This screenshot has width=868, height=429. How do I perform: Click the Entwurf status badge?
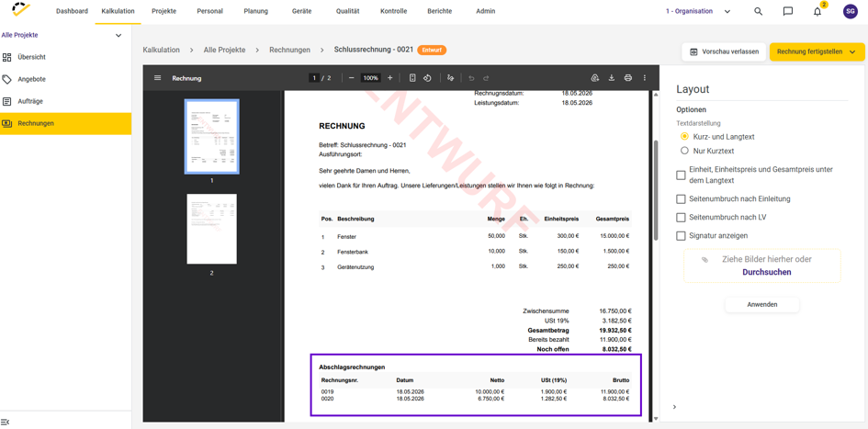432,50
